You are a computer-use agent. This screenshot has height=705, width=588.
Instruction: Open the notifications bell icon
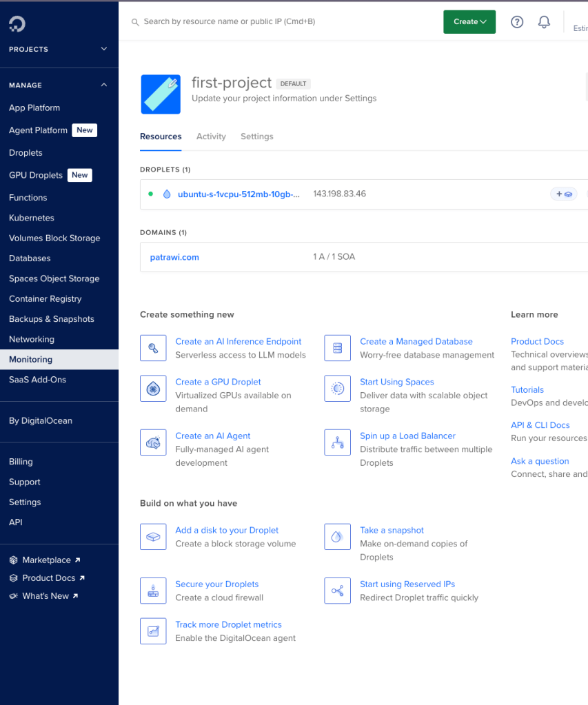coord(544,22)
